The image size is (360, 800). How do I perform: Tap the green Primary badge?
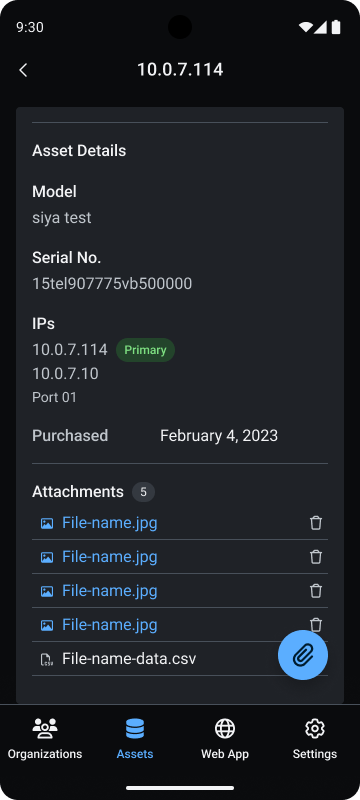tap(145, 350)
